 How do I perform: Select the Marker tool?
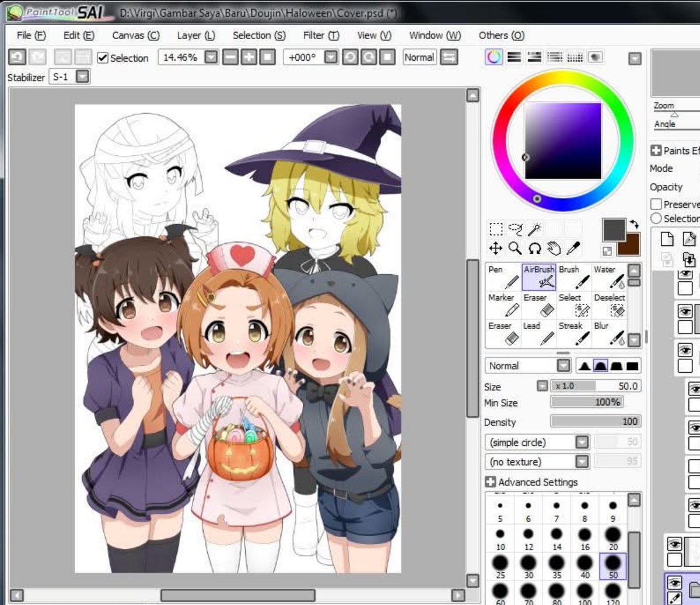503,305
